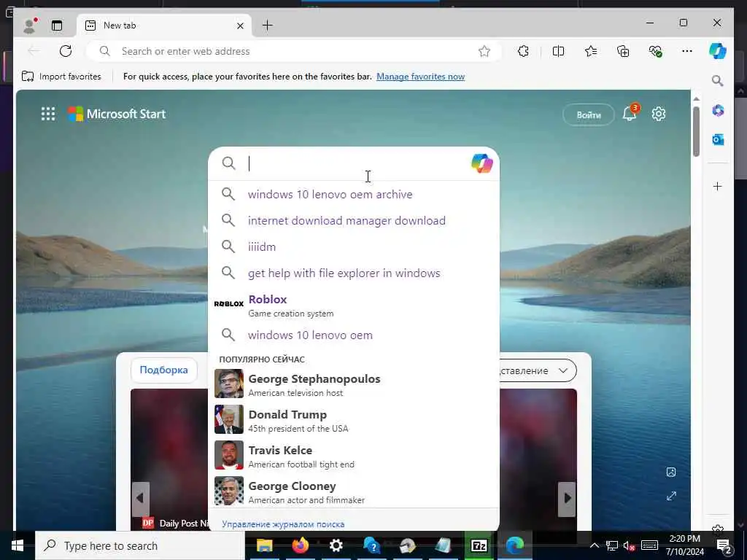The image size is (747, 560).
Task: Click the taskbar Type here to search box
Action: [140, 545]
